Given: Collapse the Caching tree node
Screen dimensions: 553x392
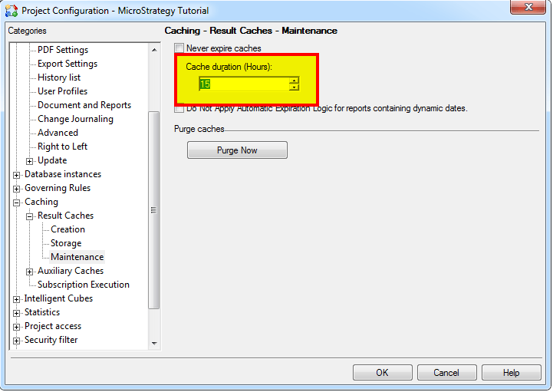Looking at the screenshot, I should pyautogui.click(x=17, y=203).
